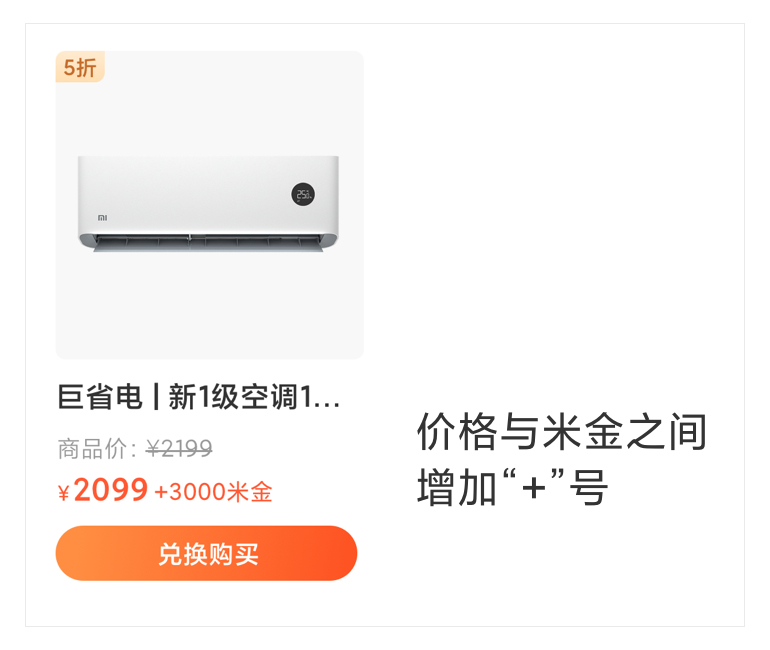Screen dimensions: 770x650
Task: Select the struck-through price ¥2199
Action: (179, 448)
